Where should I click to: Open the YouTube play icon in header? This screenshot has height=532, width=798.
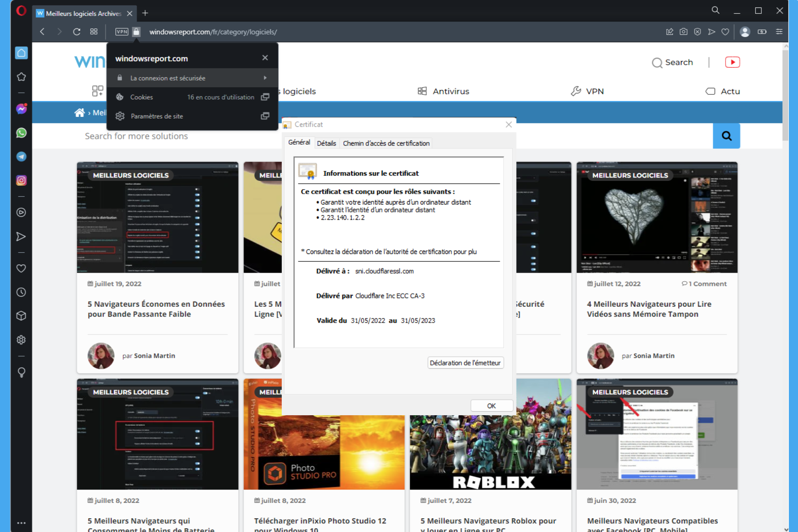point(732,62)
